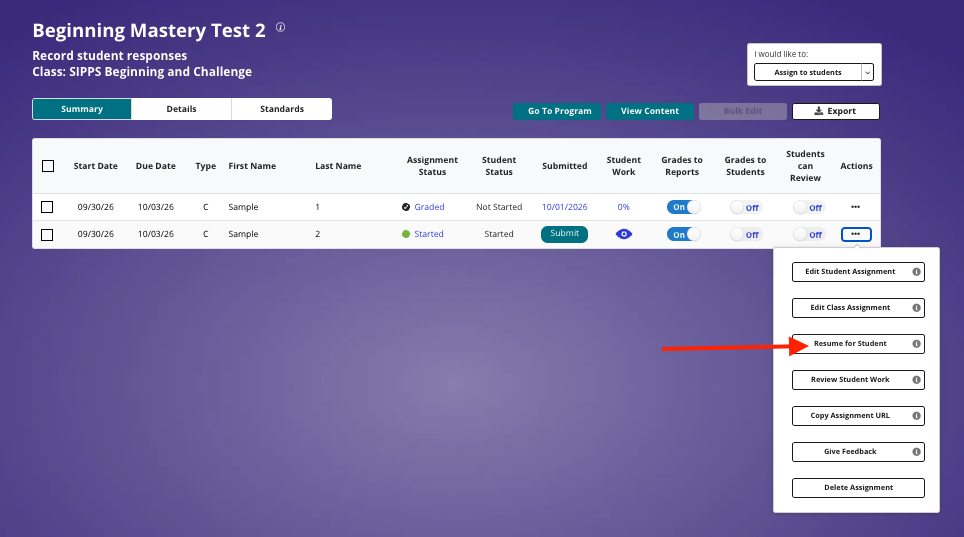Turn off Grades to Reports for Sample 1
The image size is (964, 537).
[683, 207]
